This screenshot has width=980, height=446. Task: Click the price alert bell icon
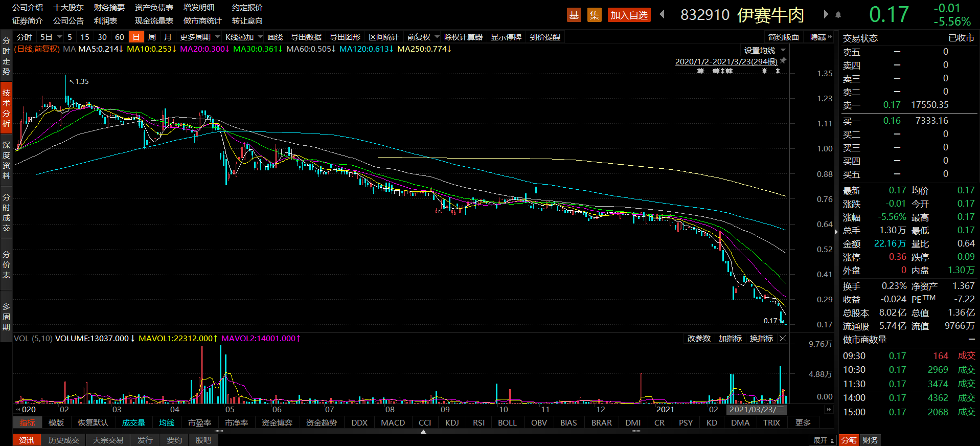(838, 15)
